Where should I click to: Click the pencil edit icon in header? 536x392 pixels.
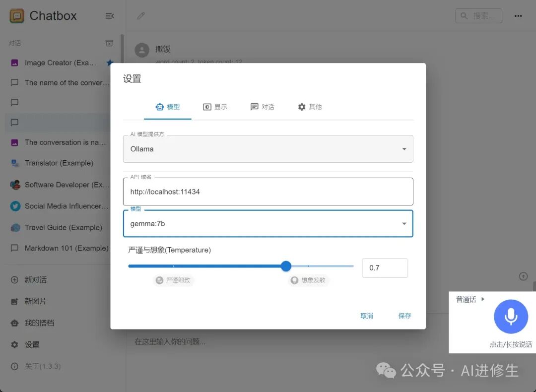[x=141, y=16]
